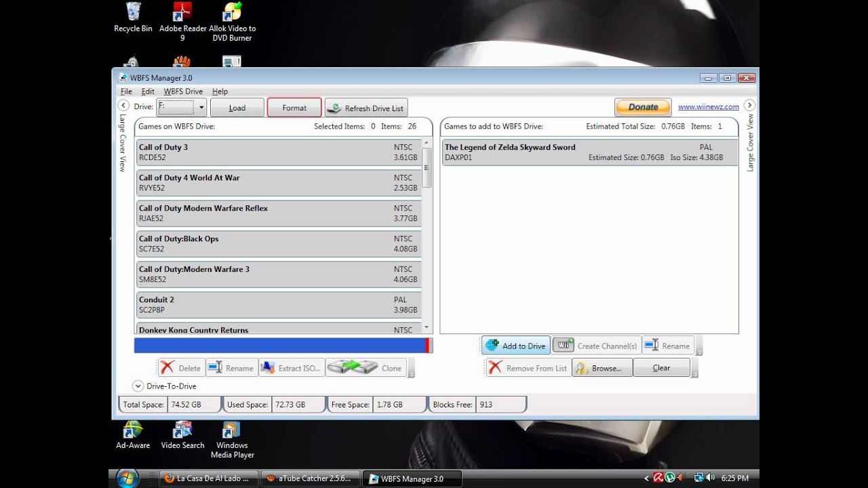Click Rename button under games-to-add list
Image resolution: width=868 pixels, height=488 pixels.
tap(668, 346)
